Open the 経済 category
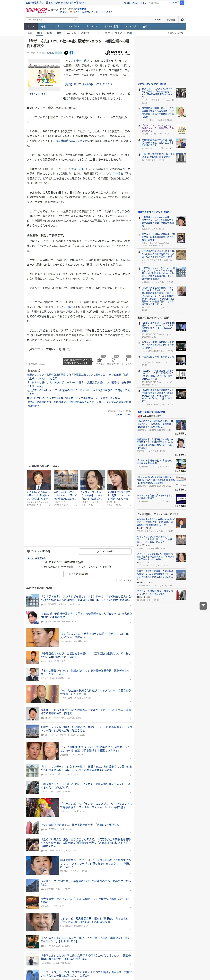 [59, 33]
